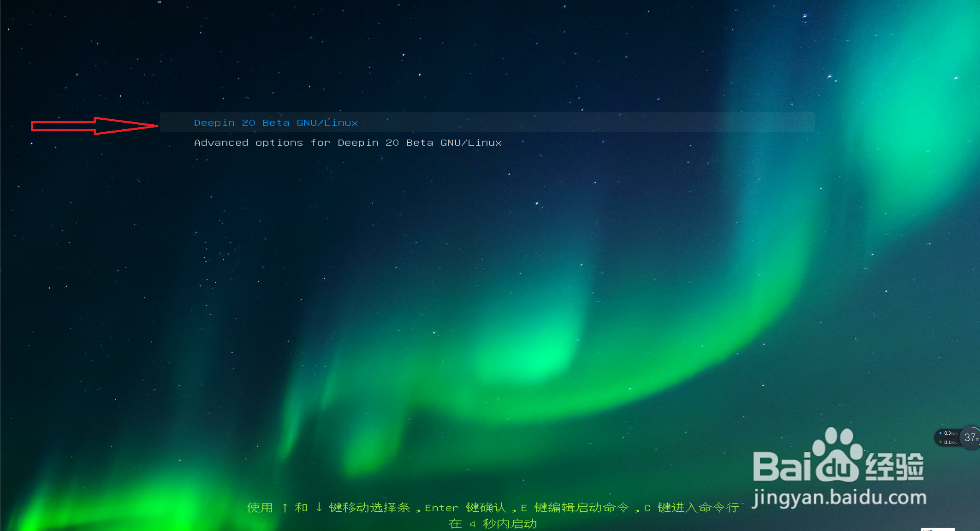
Task: Click the red arrow annotation
Action: pyautogui.click(x=94, y=126)
